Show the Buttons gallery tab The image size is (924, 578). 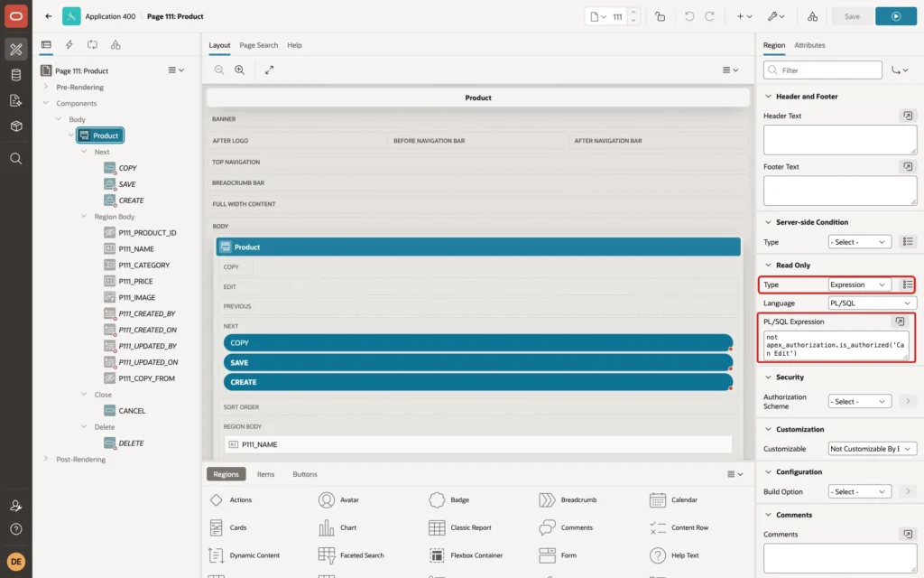click(x=305, y=474)
